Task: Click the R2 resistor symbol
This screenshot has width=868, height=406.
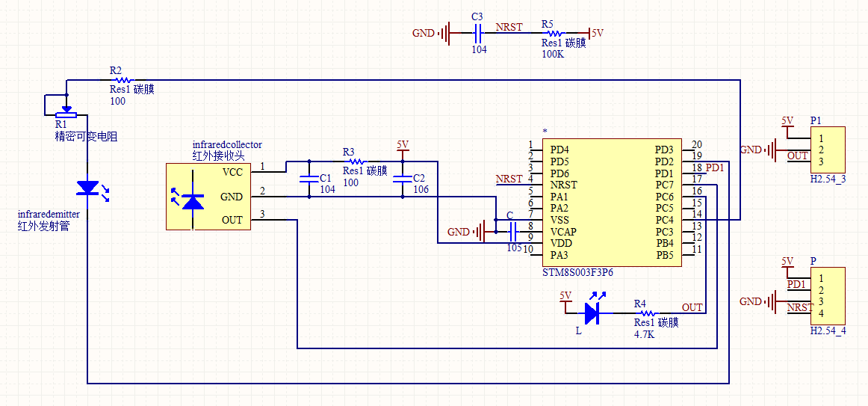Action: pos(123,80)
